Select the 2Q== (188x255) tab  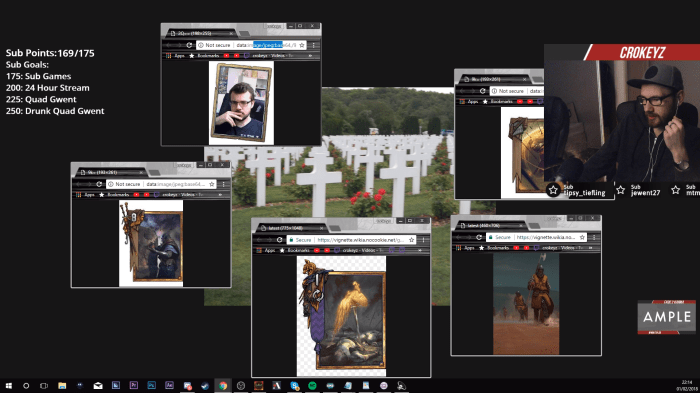(201, 33)
